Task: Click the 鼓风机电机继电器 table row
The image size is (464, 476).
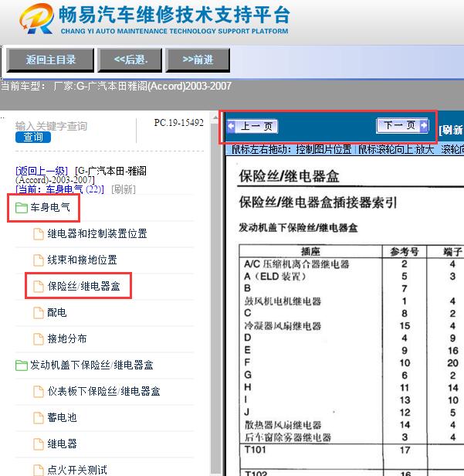Action: point(352,301)
